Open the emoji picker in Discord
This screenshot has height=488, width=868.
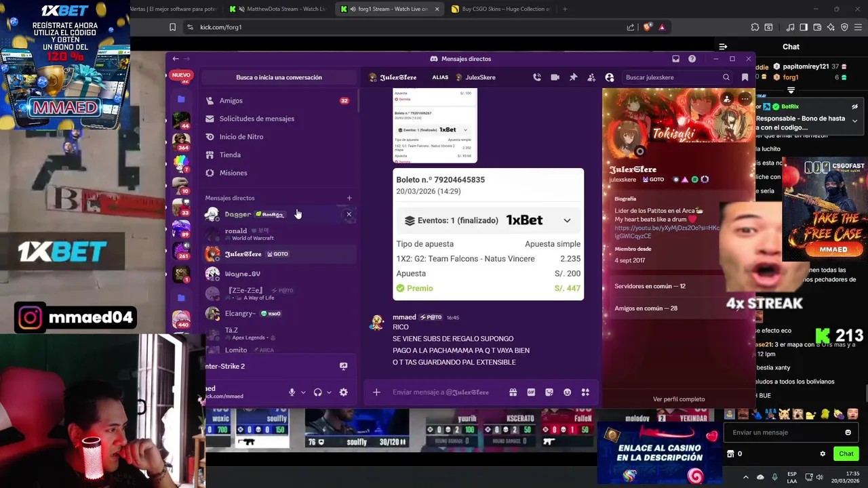[x=568, y=392]
